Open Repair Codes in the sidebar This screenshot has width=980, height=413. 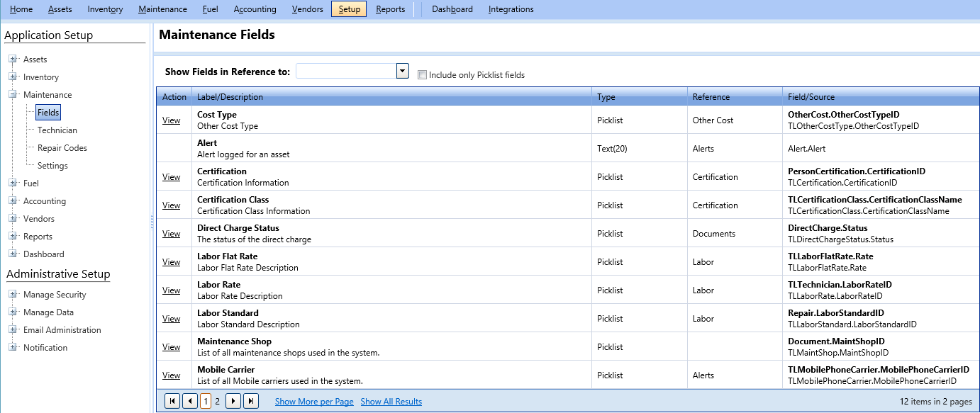click(62, 148)
